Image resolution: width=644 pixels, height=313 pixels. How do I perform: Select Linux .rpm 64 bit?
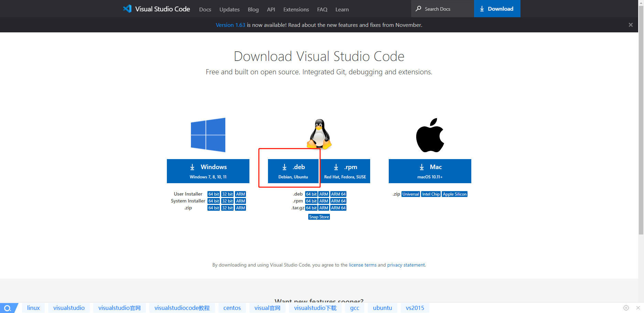311,201
